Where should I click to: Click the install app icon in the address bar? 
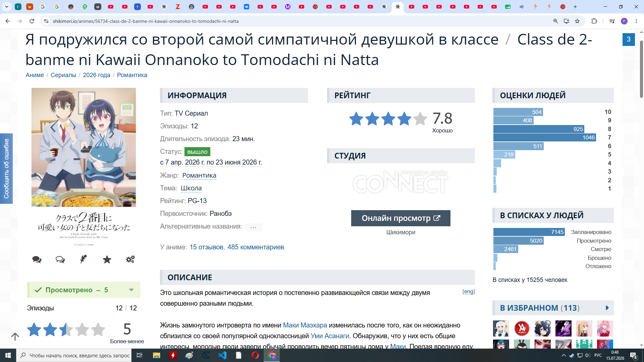coord(567,21)
